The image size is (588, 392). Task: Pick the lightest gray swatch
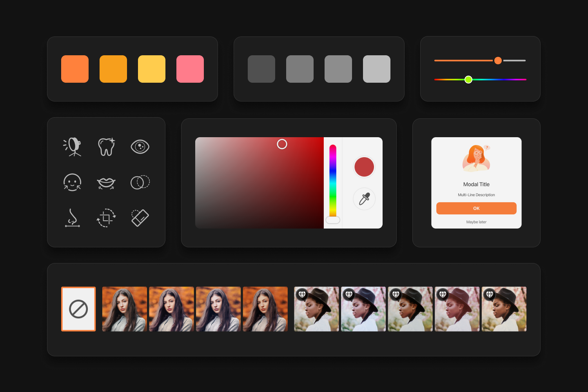(x=377, y=69)
